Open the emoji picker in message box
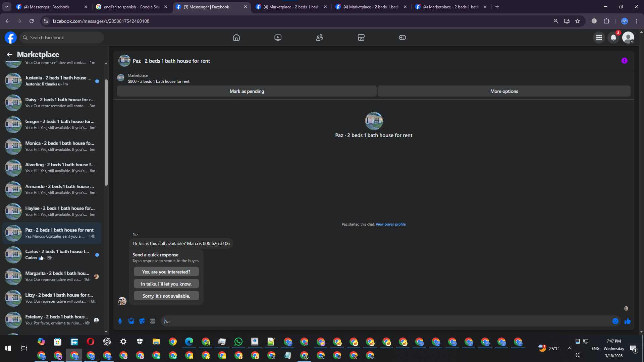 pyautogui.click(x=615, y=321)
